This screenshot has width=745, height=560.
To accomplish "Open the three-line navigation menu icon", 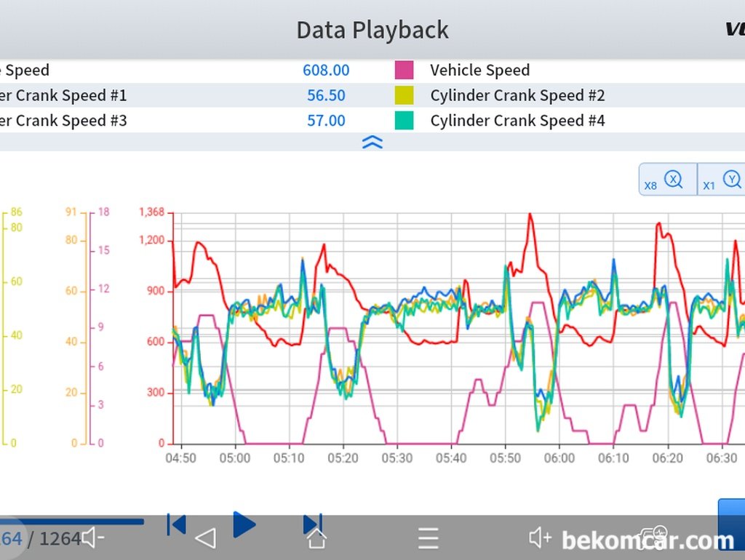I will click(x=429, y=539).
